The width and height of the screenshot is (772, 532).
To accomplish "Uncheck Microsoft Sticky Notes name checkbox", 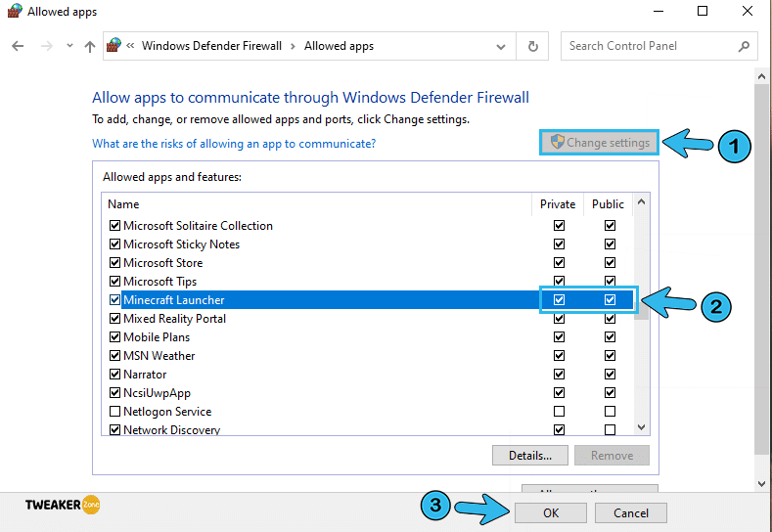I will (x=114, y=244).
